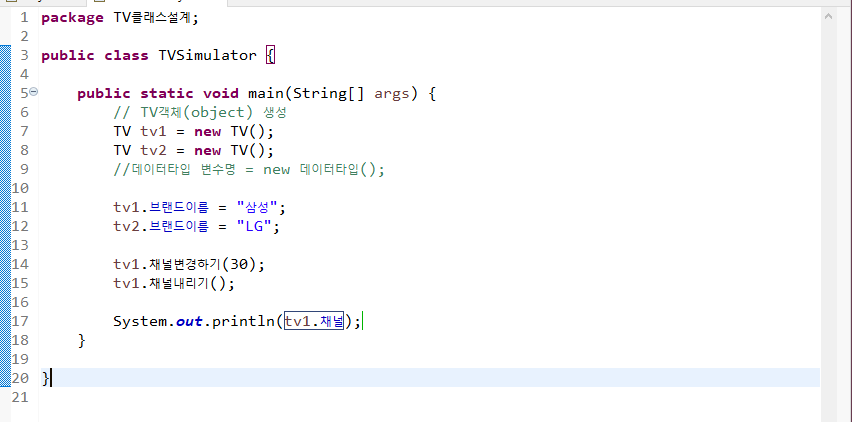Select the class name TVSimulator
The height and width of the screenshot is (422, 852).
208,55
